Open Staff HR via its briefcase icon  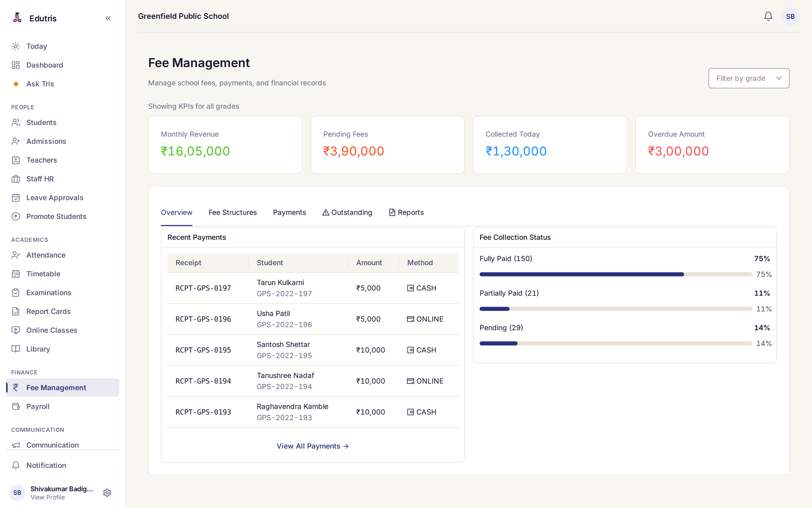tap(16, 179)
